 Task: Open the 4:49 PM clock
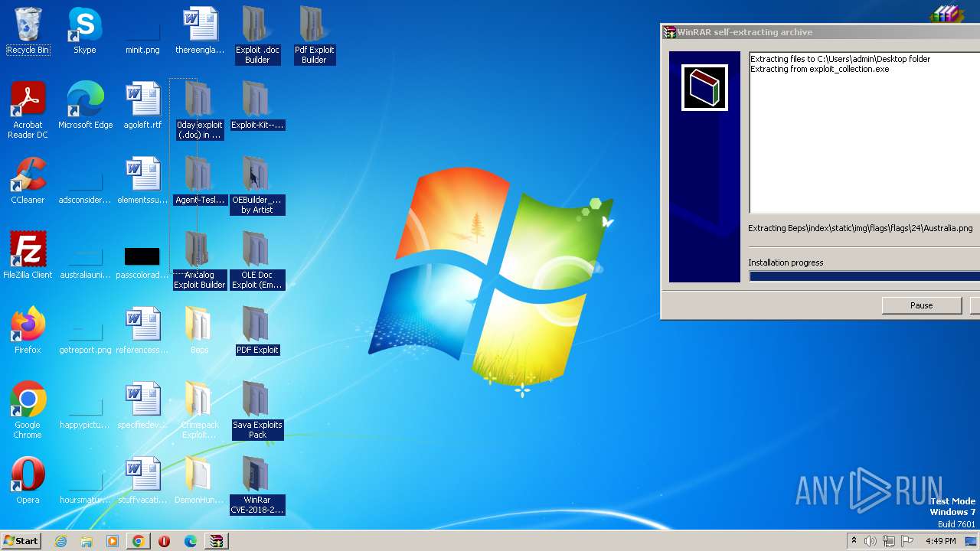[x=940, y=541]
